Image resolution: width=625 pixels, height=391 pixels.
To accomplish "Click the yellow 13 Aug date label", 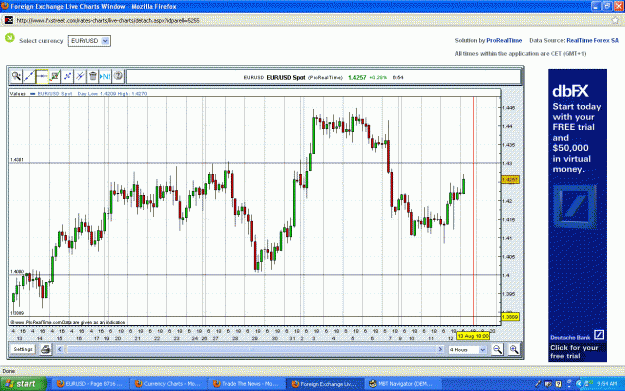I will pyautogui.click(x=473, y=336).
